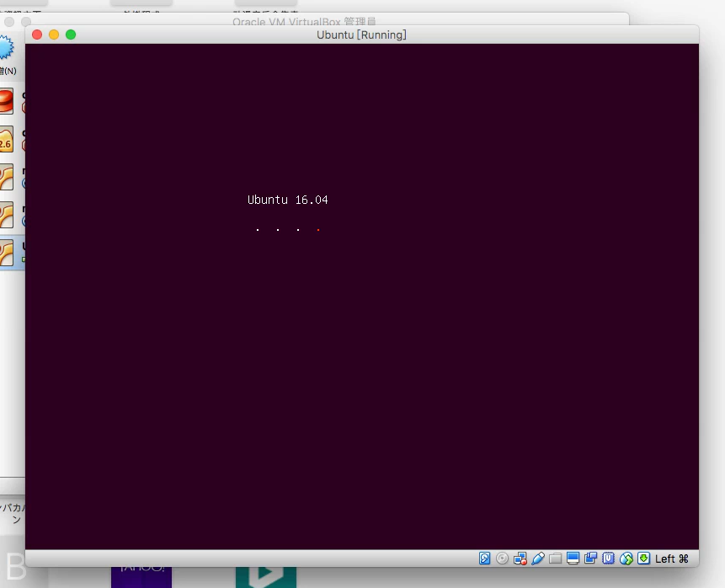Viewport: 725px width, 588px height.
Task: Click the USB devices status icon
Action: (538, 559)
